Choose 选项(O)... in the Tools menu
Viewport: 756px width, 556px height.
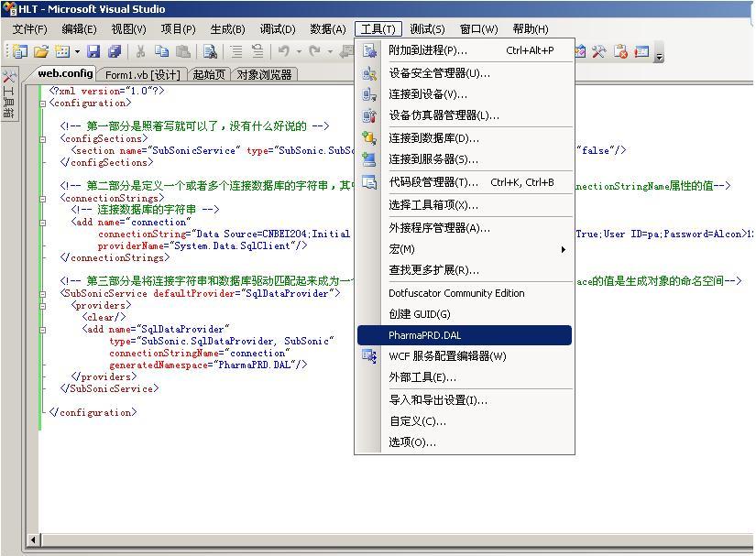[x=465, y=442]
